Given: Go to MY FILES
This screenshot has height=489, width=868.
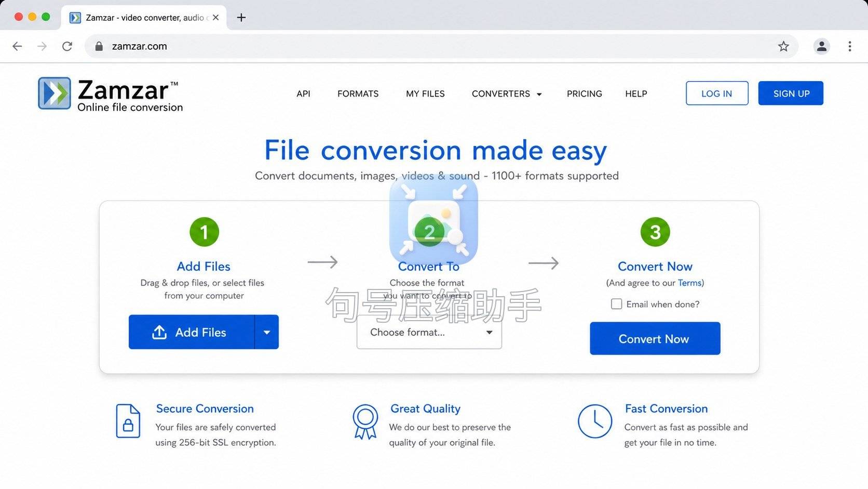Looking at the screenshot, I should point(425,94).
